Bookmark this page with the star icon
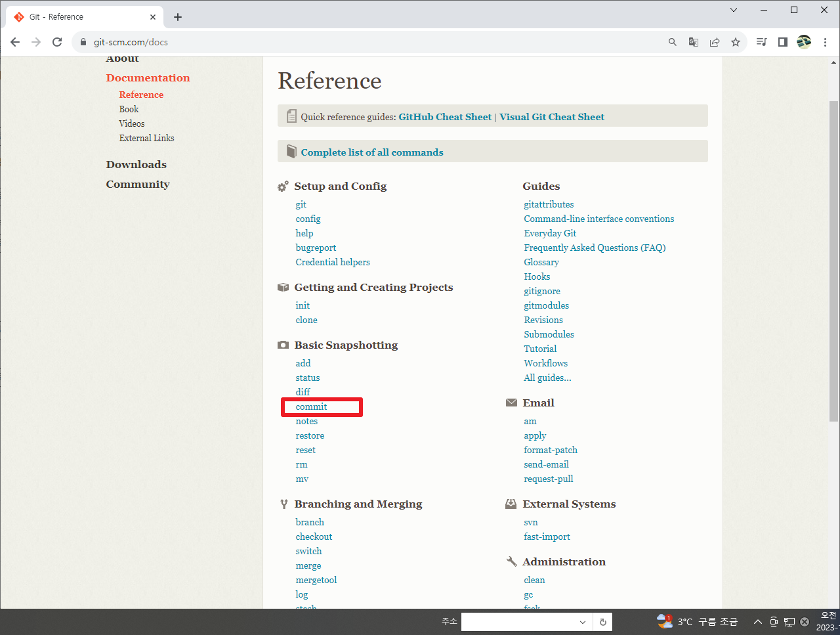Viewport: 840px width, 635px height. (x=736, y=42)
